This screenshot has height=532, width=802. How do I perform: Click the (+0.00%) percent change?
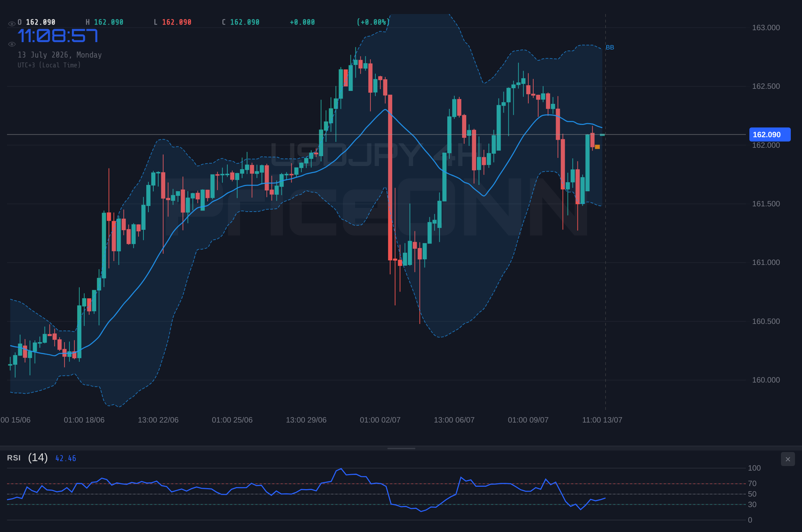[373, 22]
